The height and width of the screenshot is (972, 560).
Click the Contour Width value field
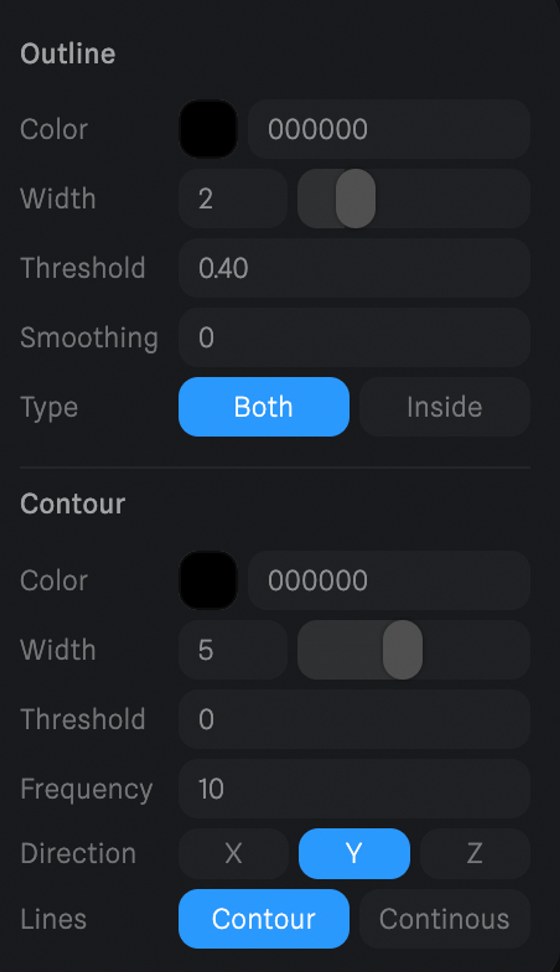pos(233,649)
